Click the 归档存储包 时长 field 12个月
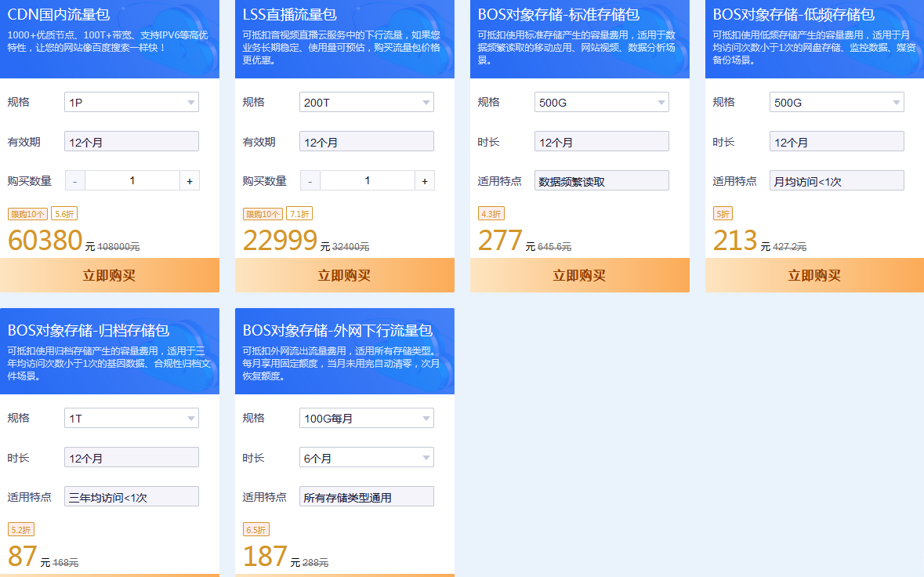The width and height of the screenshot is (924, 577). [132, 457]
